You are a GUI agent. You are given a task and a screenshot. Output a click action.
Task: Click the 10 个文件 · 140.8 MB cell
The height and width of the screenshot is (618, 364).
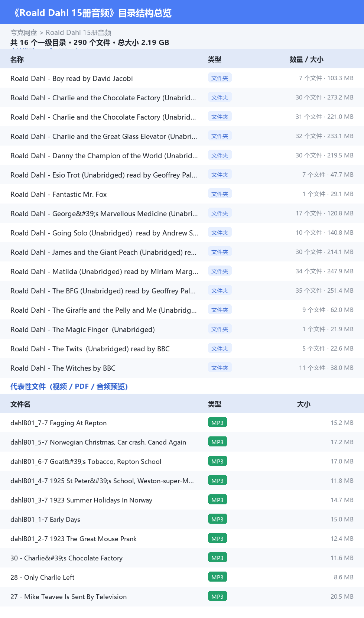pos(325,232)
